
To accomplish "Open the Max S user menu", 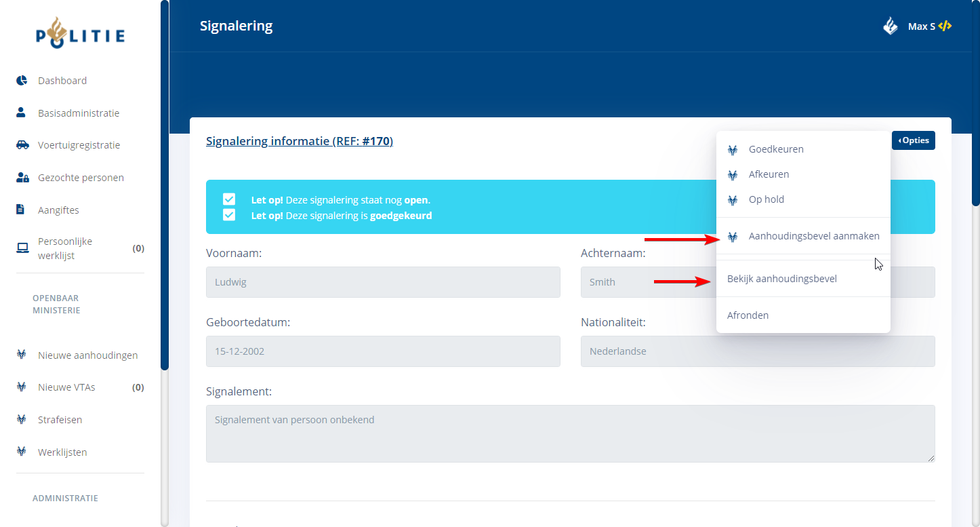I will click(920, 26).
